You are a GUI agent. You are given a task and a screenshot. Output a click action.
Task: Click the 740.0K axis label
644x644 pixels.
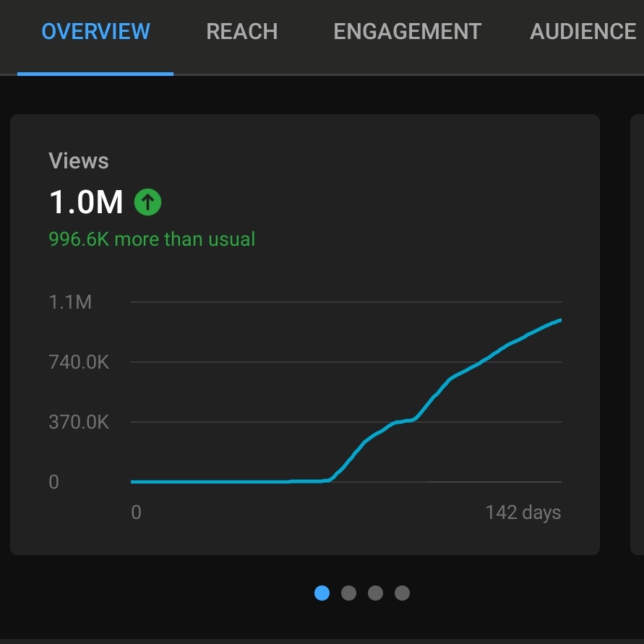tap(79, 362)
